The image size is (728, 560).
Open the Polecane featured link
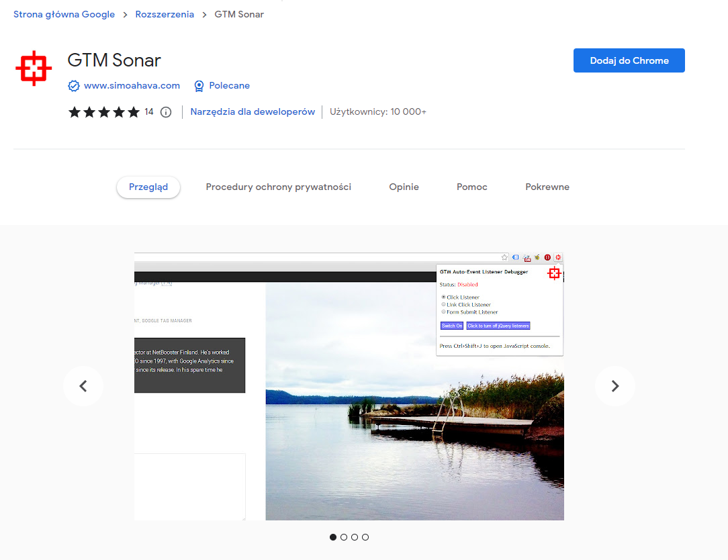click(230, 85)
